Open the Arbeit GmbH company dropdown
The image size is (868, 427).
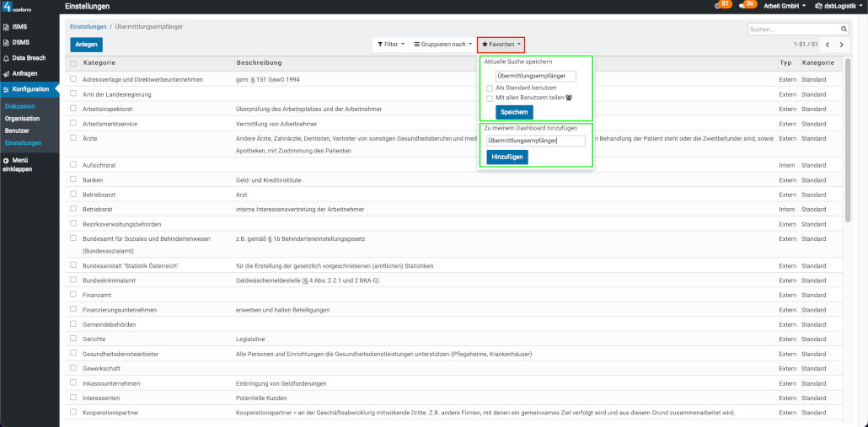tap(784, 7)
